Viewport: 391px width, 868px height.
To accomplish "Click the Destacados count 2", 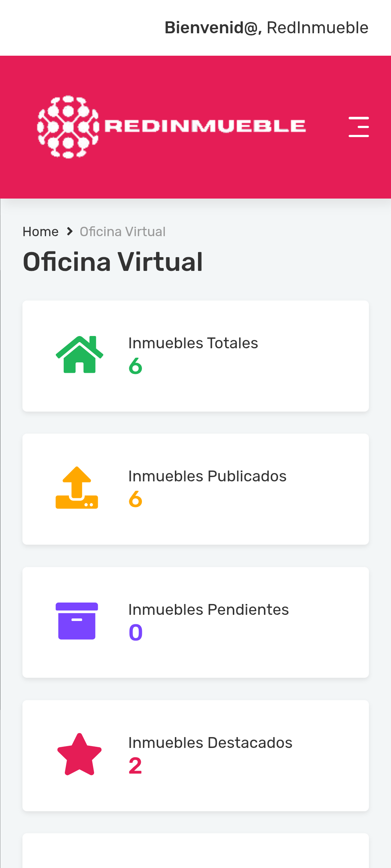I will click(135, 766).
